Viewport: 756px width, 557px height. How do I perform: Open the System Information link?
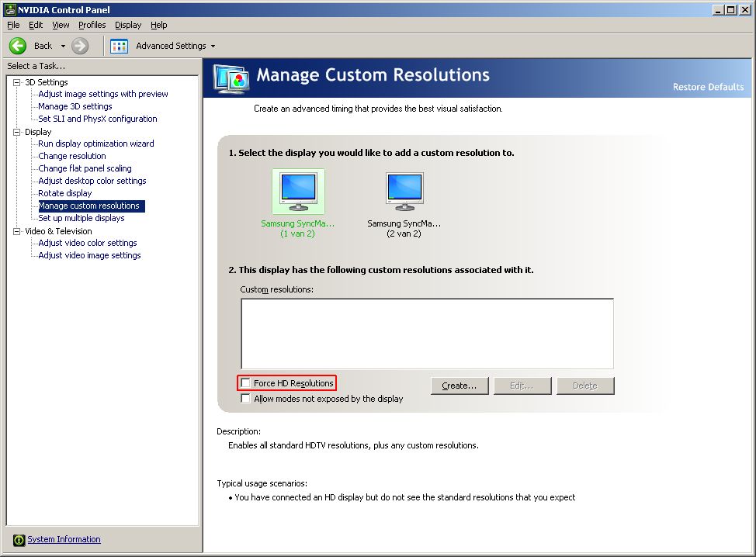click(64, 539)
